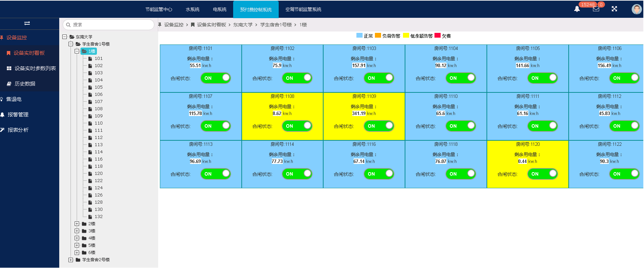Click the user avatar icon
The height and width of the screenshot is (268, 644).
tap(636, 9)
